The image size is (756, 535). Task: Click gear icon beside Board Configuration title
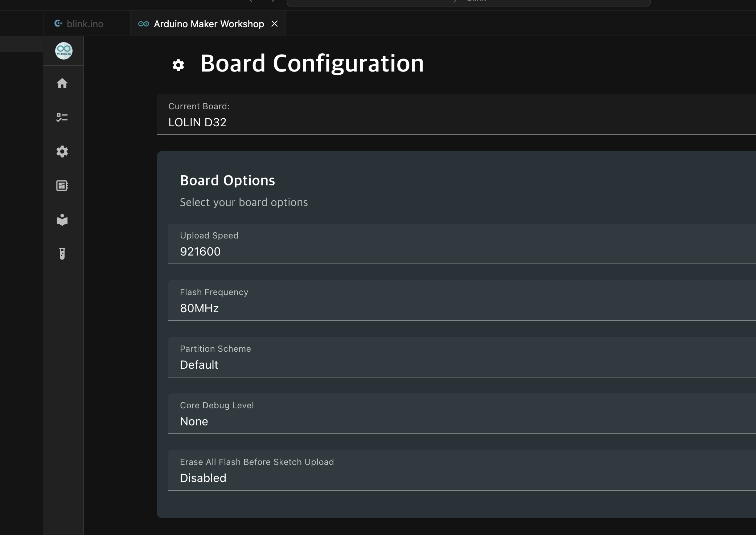tap(178, 65)
